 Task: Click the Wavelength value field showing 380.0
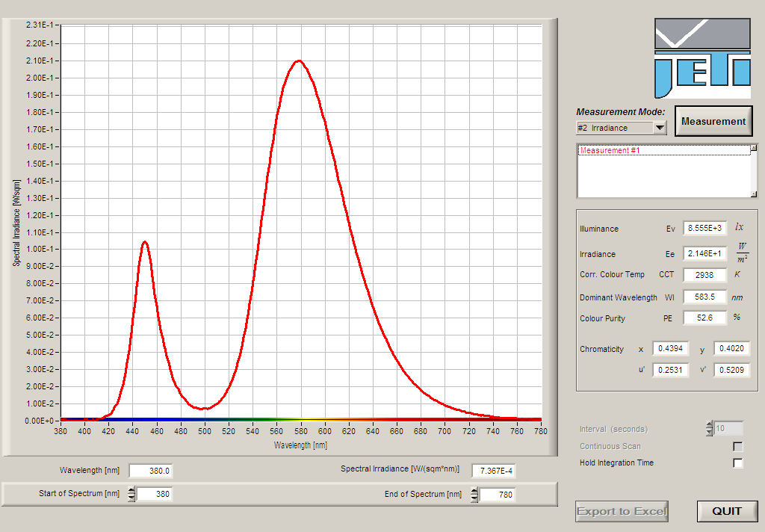click(151, 471)
